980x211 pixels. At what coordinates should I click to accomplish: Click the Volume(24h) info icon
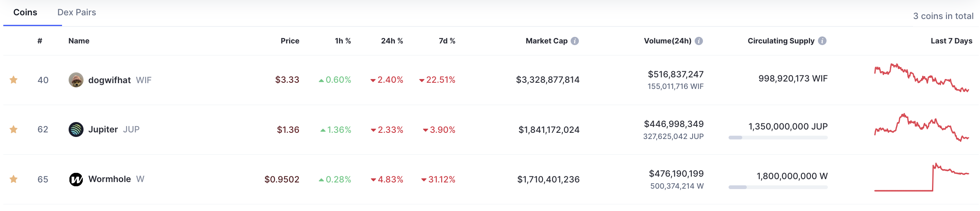coord(699,41)
